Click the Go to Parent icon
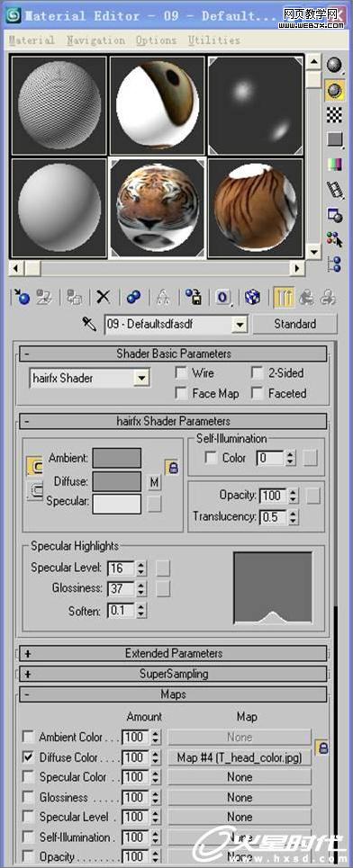The image size is (353, 868). click(306, 297)
